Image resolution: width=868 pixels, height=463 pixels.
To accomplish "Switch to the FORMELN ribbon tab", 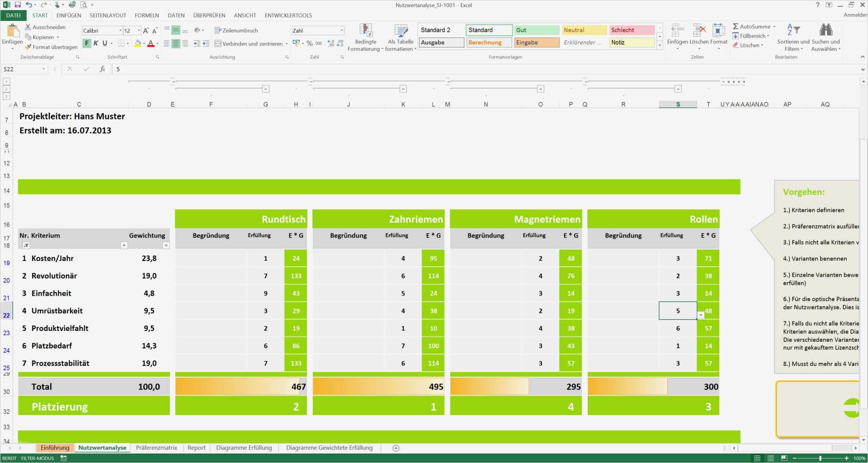I will [x=146, y=15].
